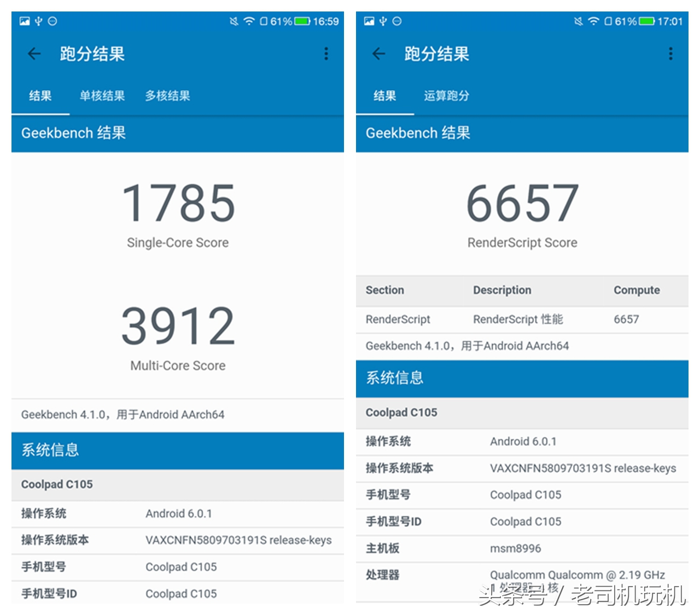Select the 结果 tab on the left screen
Screen dimensions: 700x615
(40, 96)
